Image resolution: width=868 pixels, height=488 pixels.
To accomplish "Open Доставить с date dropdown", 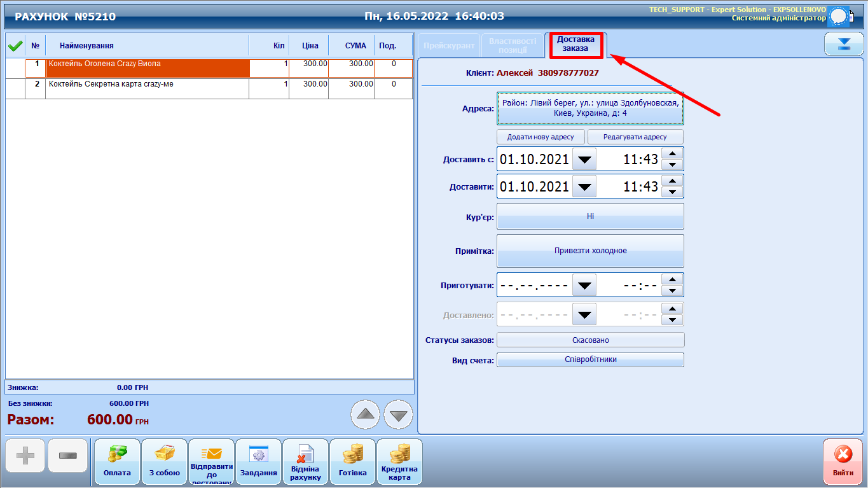I will (x=584, y=159).
